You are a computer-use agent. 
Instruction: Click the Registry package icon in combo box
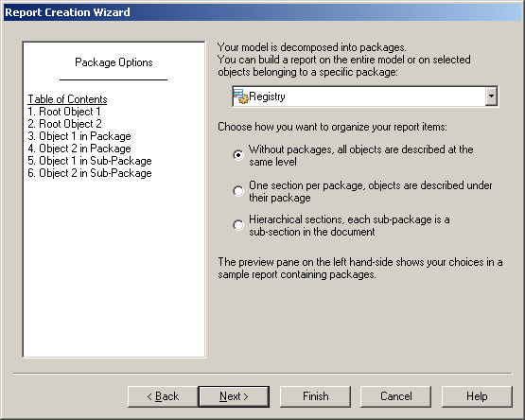click(x=240, y=96)
